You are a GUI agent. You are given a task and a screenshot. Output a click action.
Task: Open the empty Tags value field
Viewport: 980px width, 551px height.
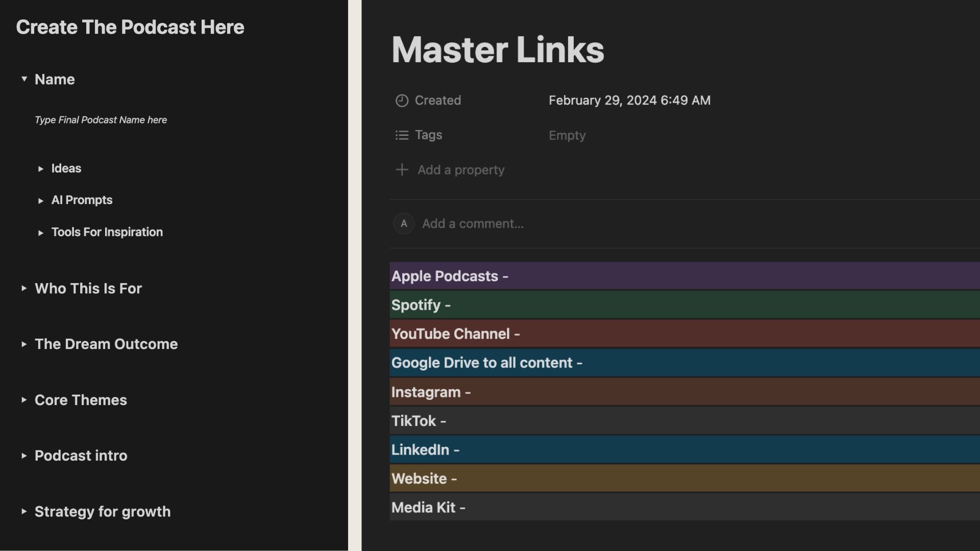(x=567, y=135)
